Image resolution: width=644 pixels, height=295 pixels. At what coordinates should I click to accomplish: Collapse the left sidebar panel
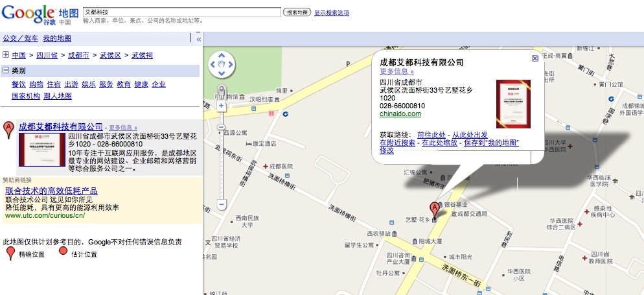tap(199, 39)
